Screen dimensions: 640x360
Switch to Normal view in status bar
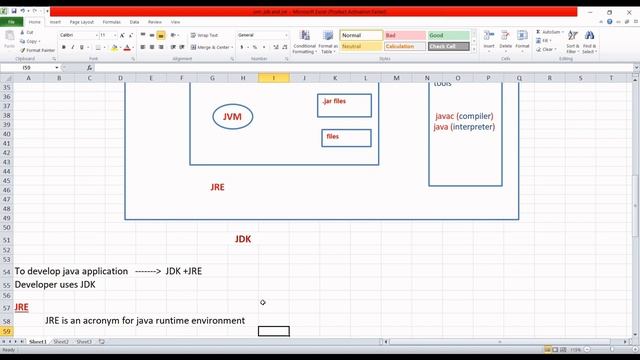click(x=547, y=350)
